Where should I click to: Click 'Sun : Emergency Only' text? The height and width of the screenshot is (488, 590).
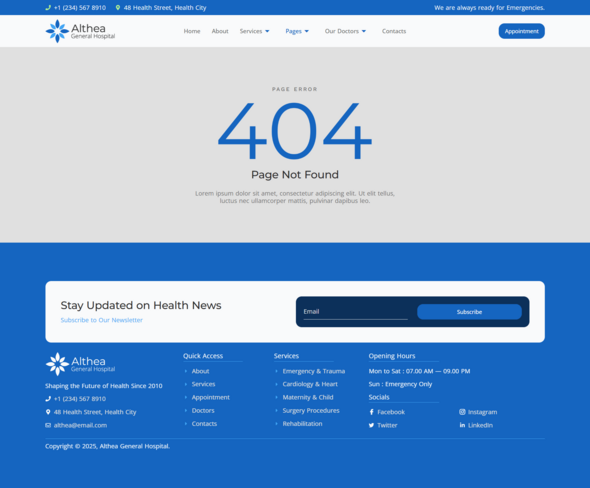[x=400, y=384]
